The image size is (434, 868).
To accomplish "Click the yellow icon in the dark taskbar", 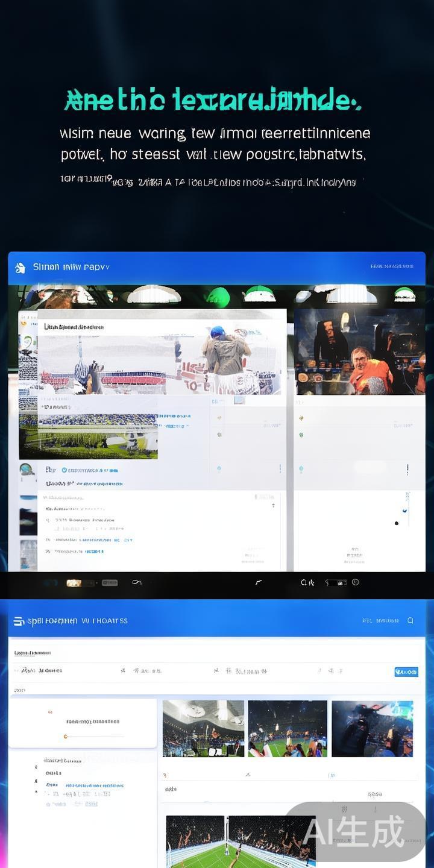I will [74, 583].
